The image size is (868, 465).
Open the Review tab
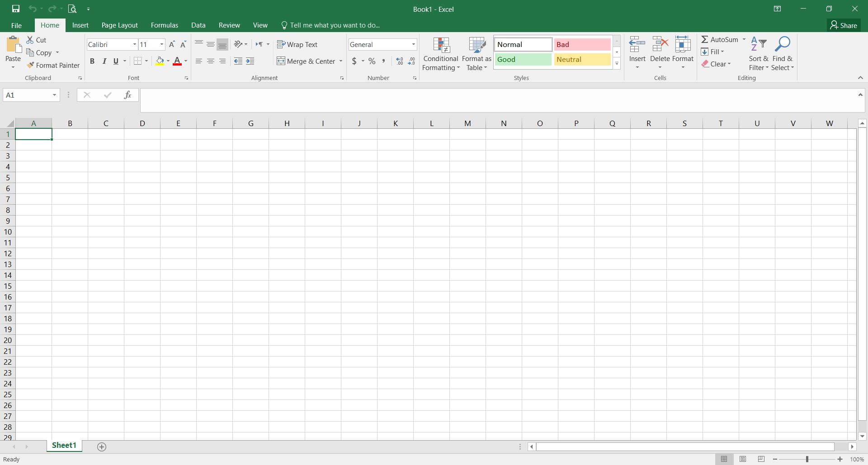(x=229, y=25)
